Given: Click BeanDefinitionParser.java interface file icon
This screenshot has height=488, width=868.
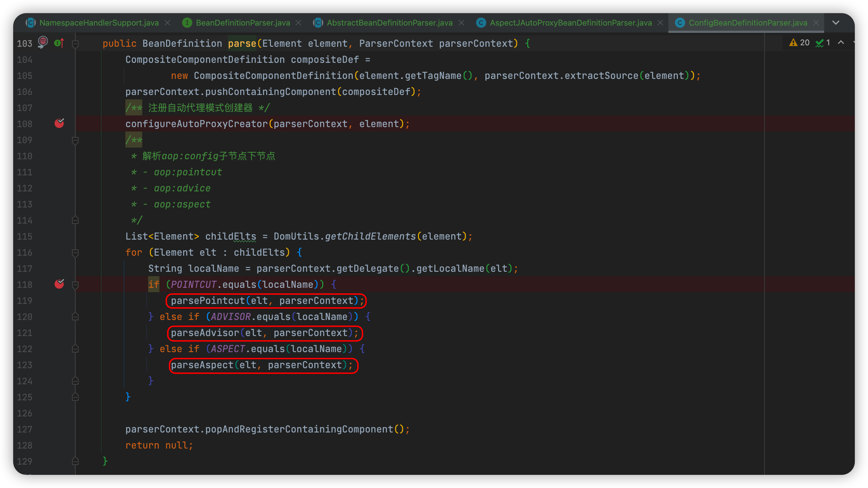Looking at the screenshot, I should tap(187, 23).
